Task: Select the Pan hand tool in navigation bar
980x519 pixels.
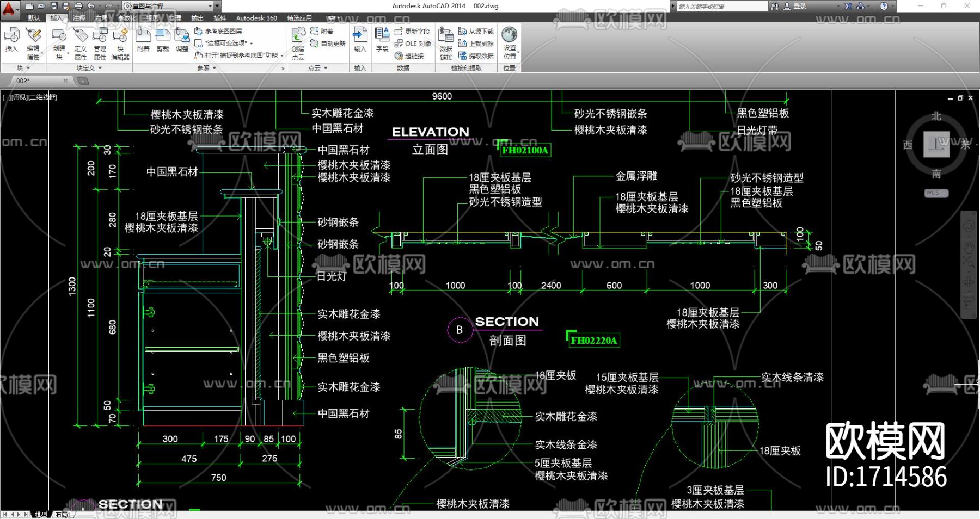Action: 969,246
